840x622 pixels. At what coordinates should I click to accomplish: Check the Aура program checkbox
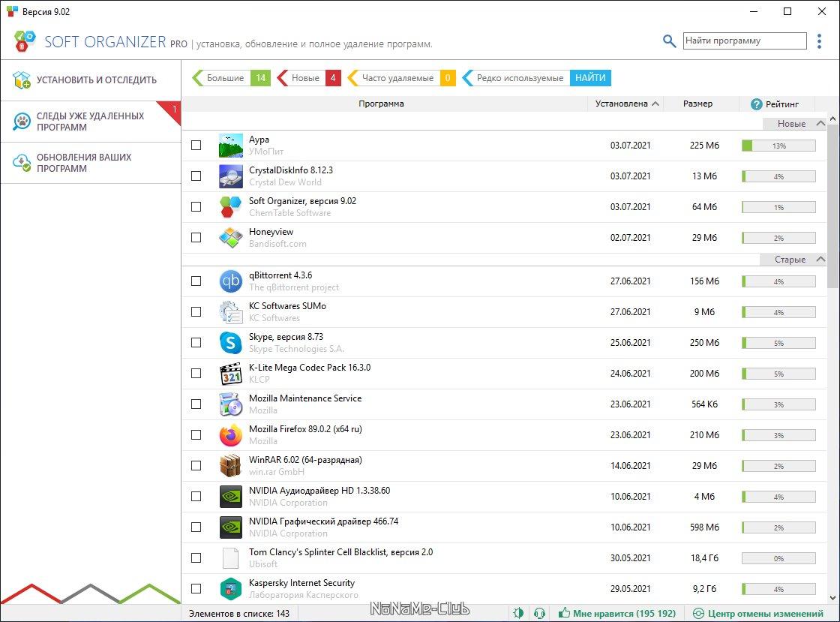coord(196,146)
